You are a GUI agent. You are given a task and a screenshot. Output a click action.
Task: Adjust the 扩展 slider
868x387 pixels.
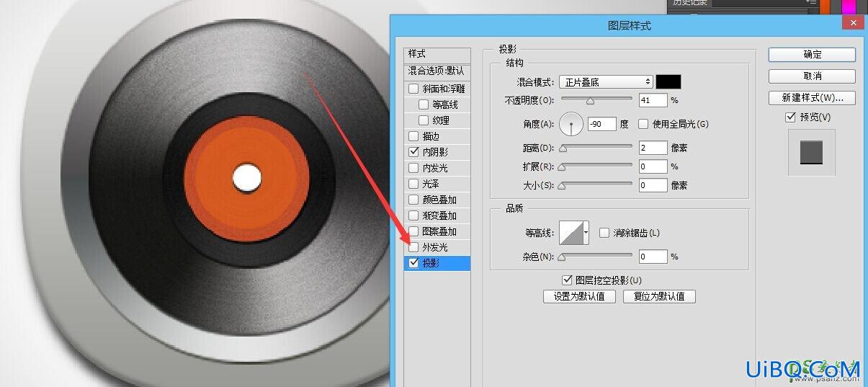click(x=596, y=166)
